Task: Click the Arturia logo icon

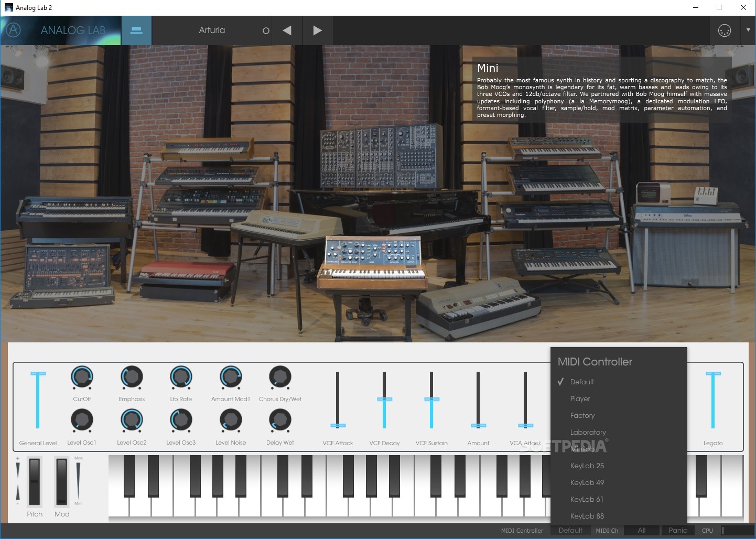Action: (x=14, y=30)
